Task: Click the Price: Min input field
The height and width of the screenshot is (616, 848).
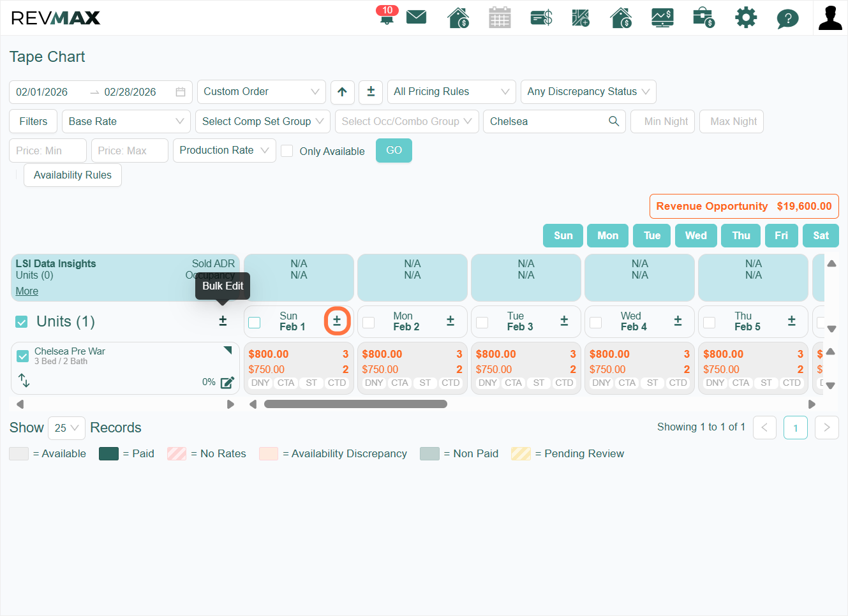Action: [48, 150]
